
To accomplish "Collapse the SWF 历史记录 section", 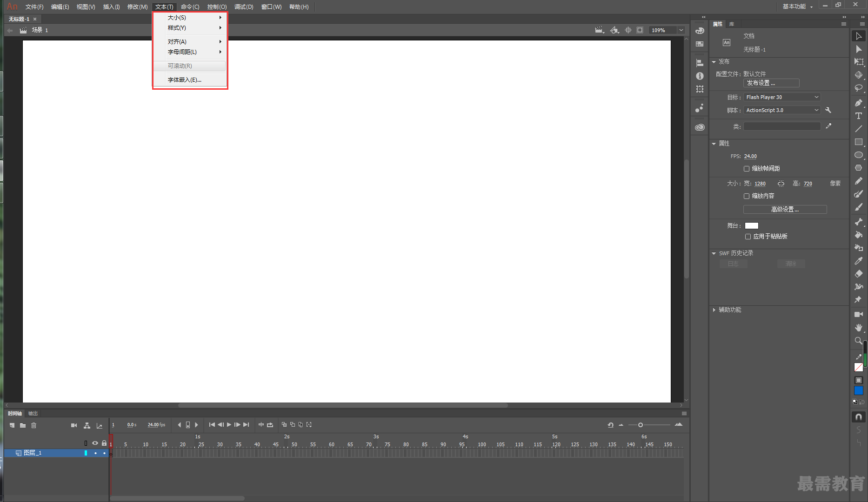I will [714, 253].
